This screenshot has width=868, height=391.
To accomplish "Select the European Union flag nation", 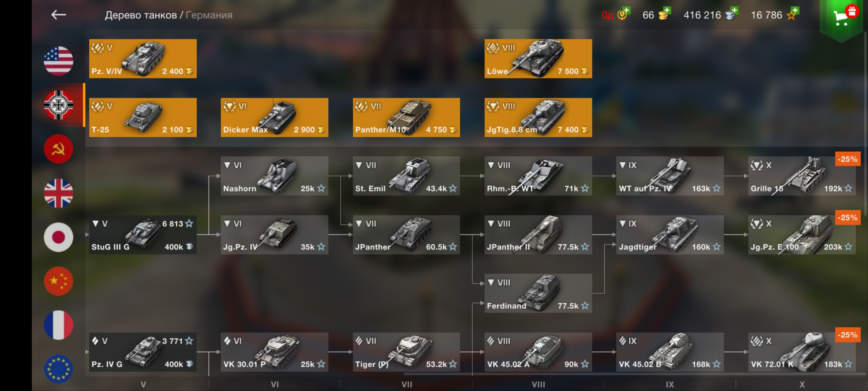I will 59,369.
